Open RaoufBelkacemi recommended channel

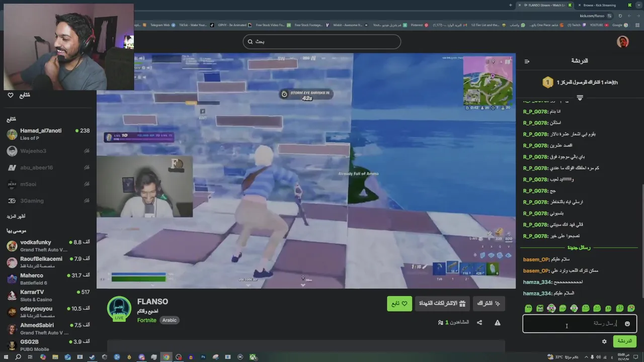pos(48,262)
